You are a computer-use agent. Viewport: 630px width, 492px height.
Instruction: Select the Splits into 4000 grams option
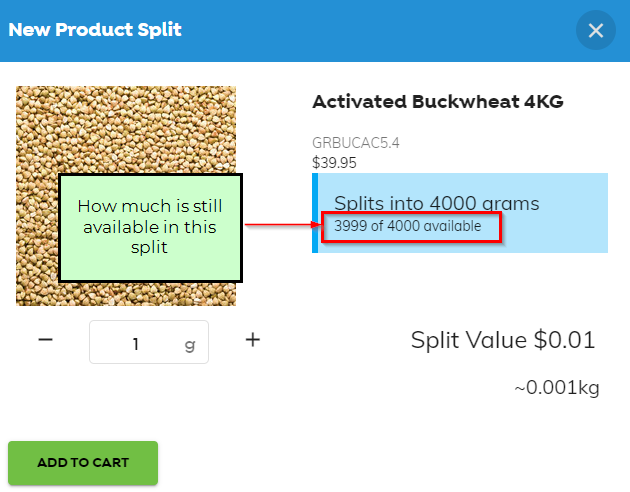436,203
